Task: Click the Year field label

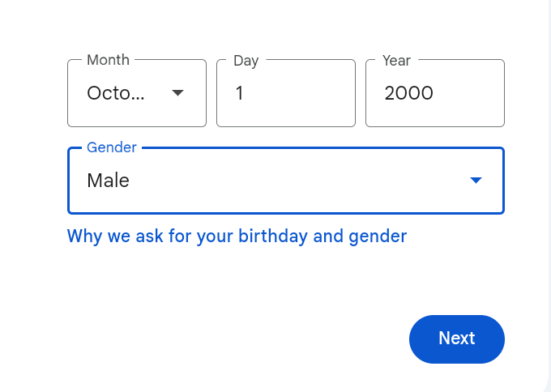Action: (x=396, y=61)
